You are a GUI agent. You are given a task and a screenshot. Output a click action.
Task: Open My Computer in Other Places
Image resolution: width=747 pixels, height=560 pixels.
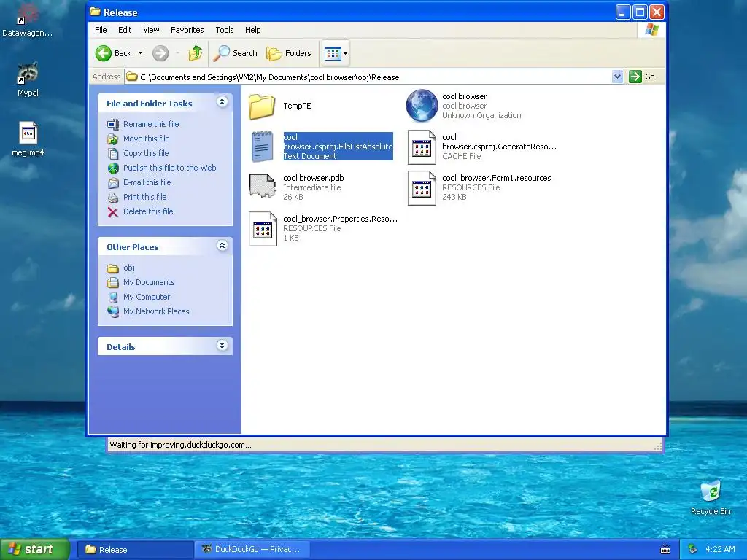146,297
